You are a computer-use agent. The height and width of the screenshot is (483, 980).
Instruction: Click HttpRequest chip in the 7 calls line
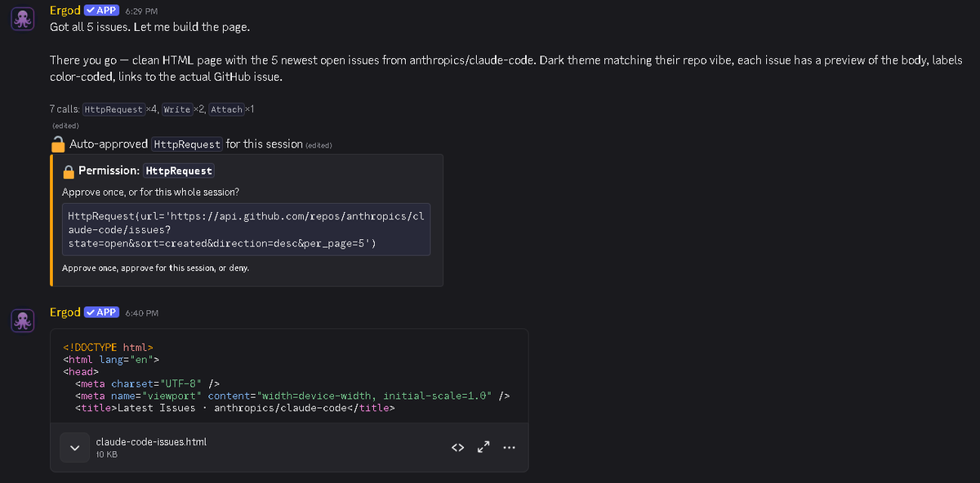[x=114, y=109]
